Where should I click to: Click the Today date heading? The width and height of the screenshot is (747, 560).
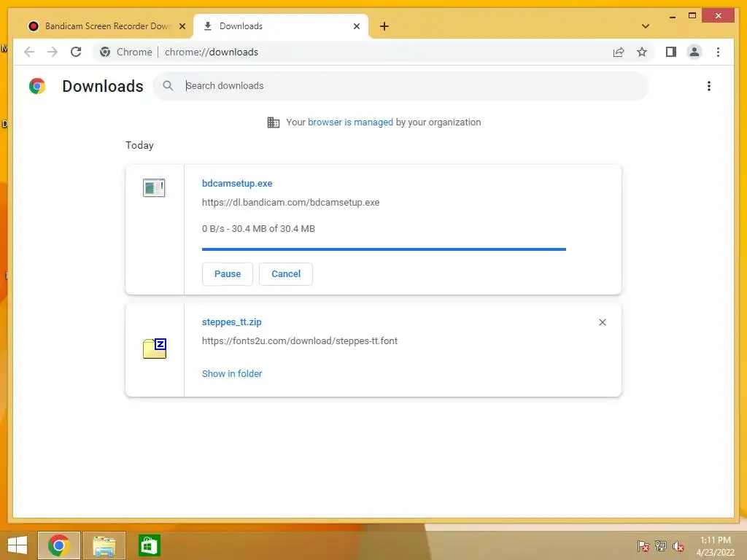click(x=139, y=145)
